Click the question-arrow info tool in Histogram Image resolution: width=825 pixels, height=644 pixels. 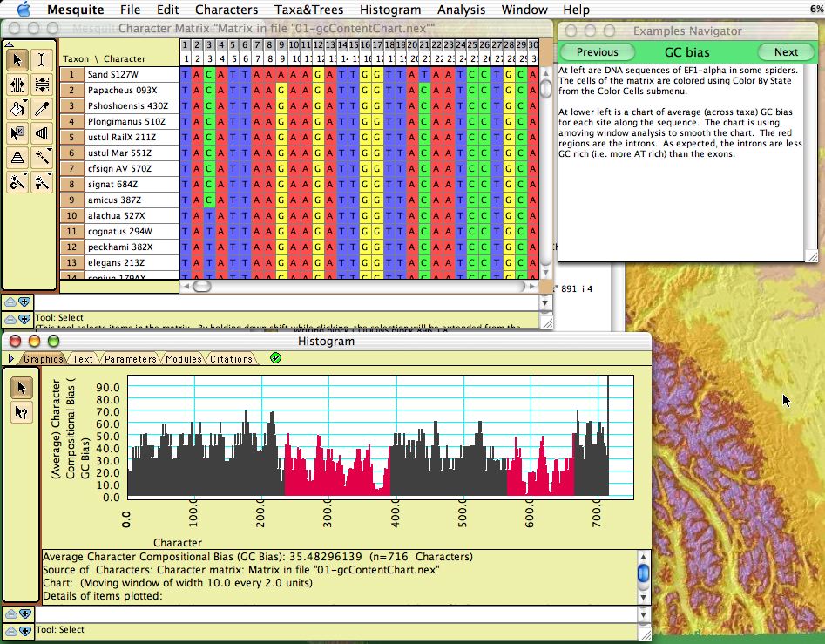(x=21, y=414)
